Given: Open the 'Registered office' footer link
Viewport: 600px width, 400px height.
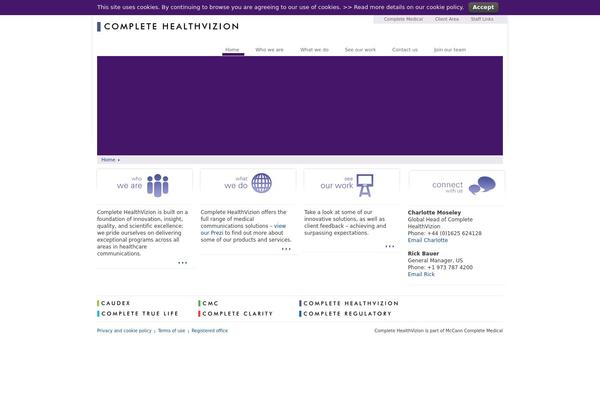Looking at the screenshot, I should (x=210, y=331).
